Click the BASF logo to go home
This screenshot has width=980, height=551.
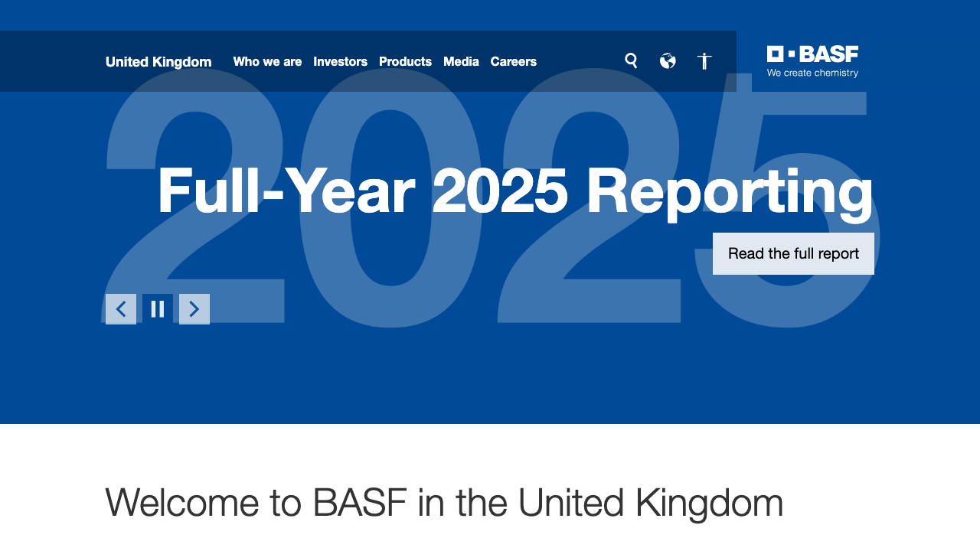pos(812,61)
